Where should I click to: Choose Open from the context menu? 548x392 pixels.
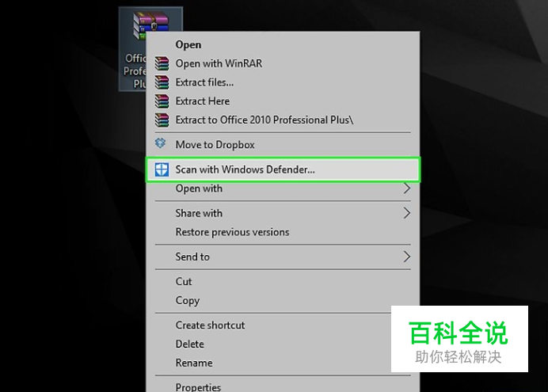(x=283, y=44)
